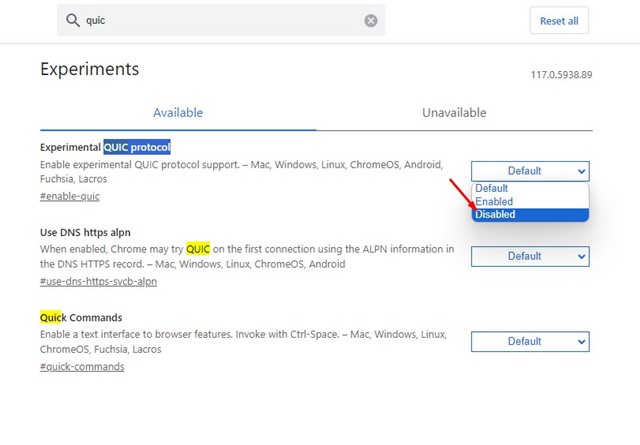The height and width of the screenshot is (445, 640).
Task: Switch to the Unavailable tab
Action: pos(454,113)
